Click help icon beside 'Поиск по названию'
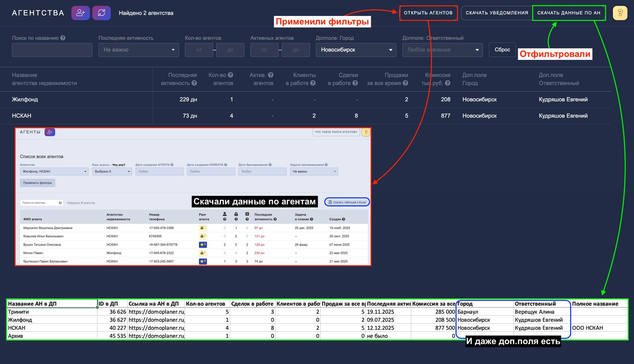The height and width of the screenshot is (364, 634). click(63, 38)
